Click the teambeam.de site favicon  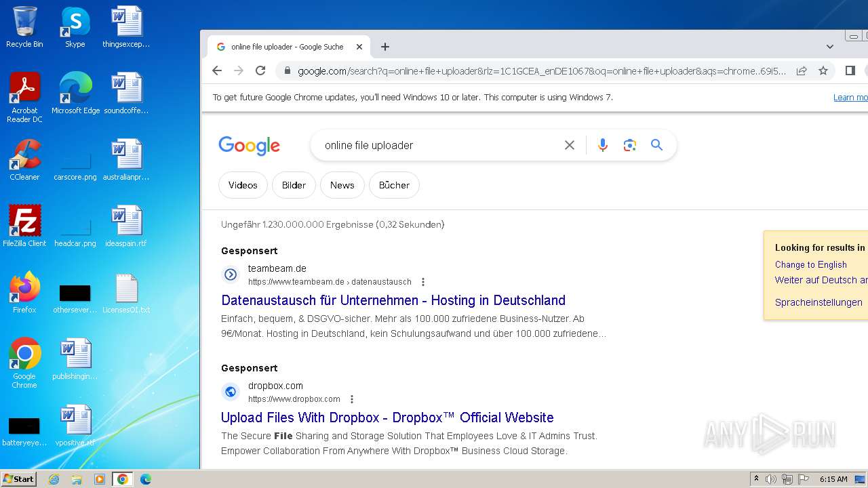(x=231, y=274)
